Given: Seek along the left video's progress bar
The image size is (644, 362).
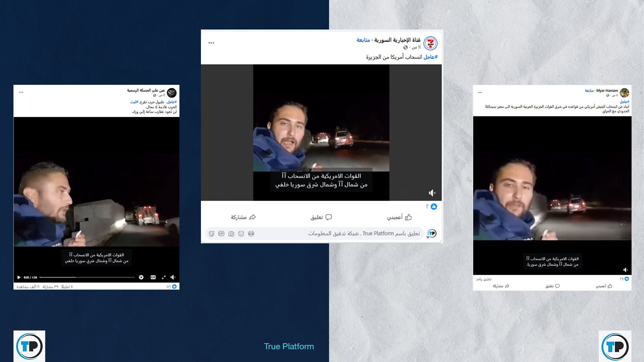Looking at the screenshot, I should (x=87, y=278).
